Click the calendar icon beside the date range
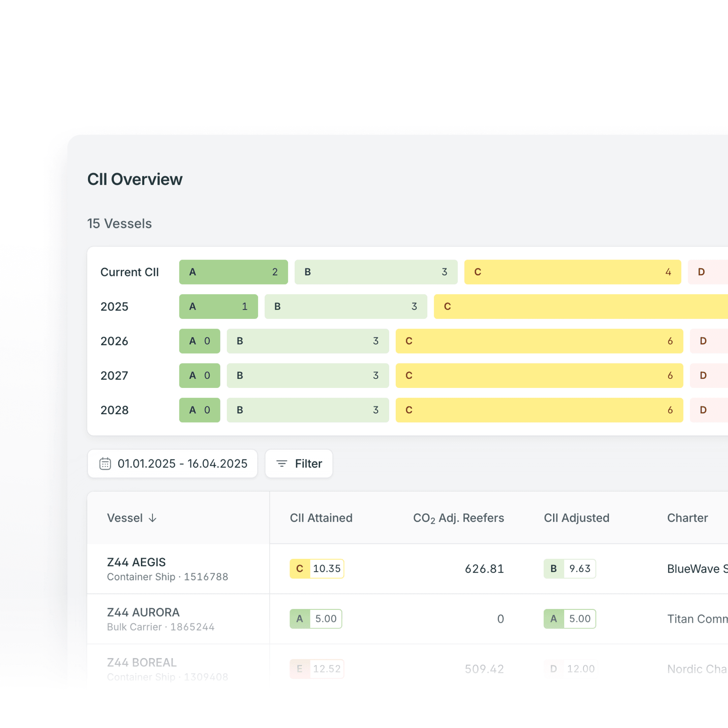The image size is (728, 728). tap(105, 463)
